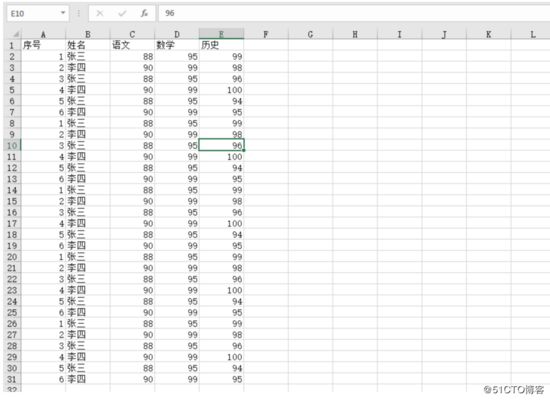
Task: Select row 23 header
Action: click(12, 290)
